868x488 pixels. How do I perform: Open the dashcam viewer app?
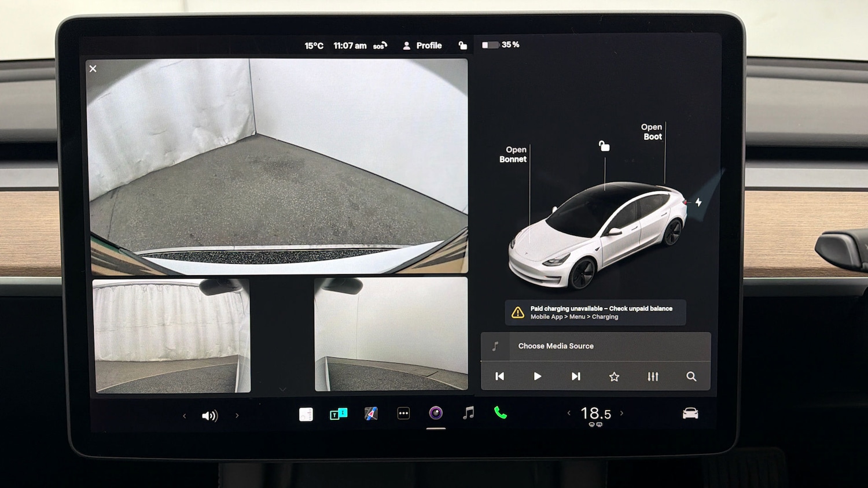(436, 412)
